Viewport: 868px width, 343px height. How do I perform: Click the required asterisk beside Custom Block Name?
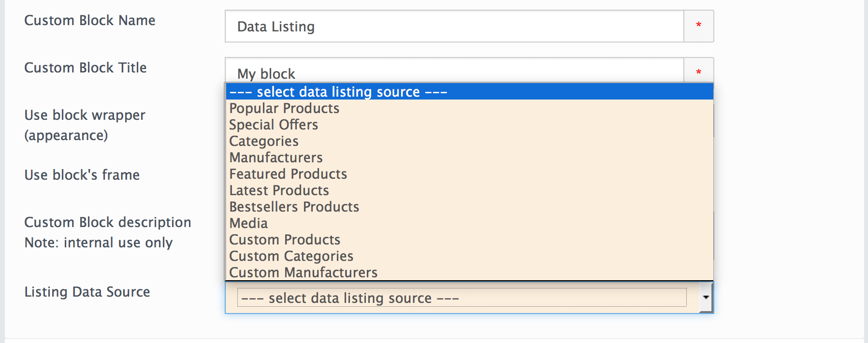698,26
